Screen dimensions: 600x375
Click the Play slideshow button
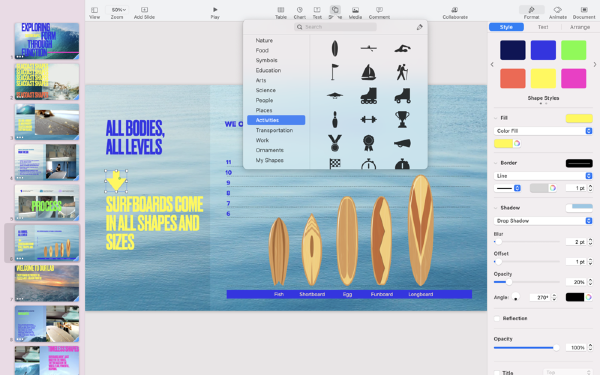(x=215, y=12)
